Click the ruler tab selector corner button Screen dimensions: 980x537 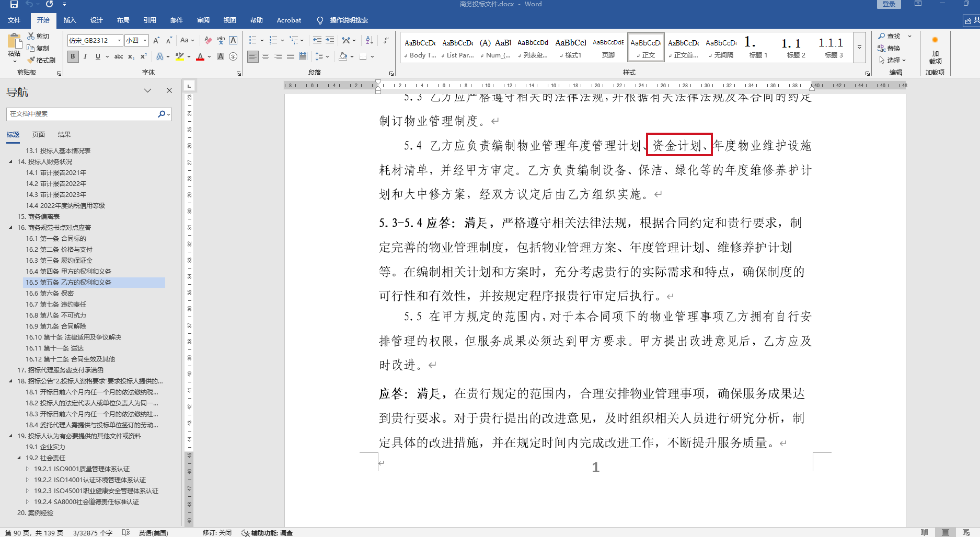[189, 85]
